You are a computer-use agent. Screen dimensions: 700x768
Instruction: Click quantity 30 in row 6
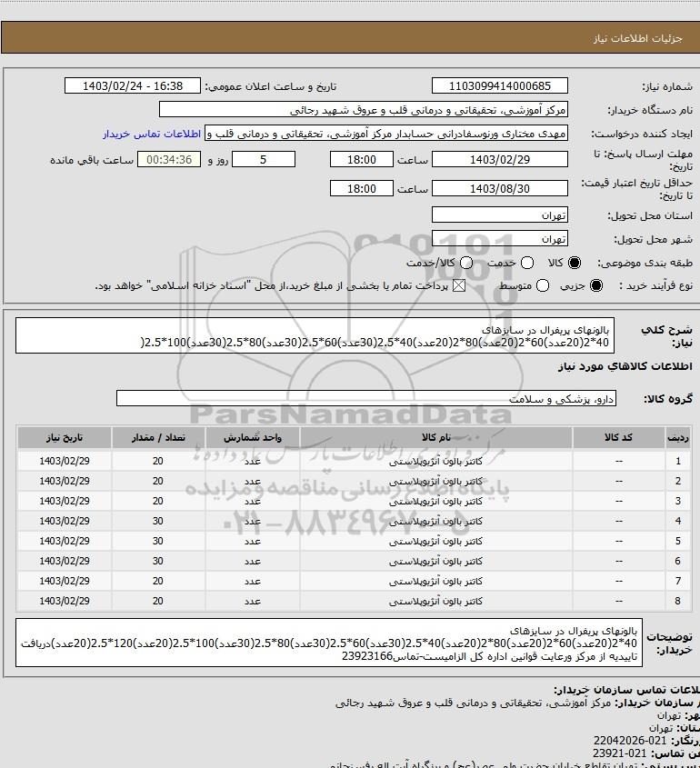point(158,562)
